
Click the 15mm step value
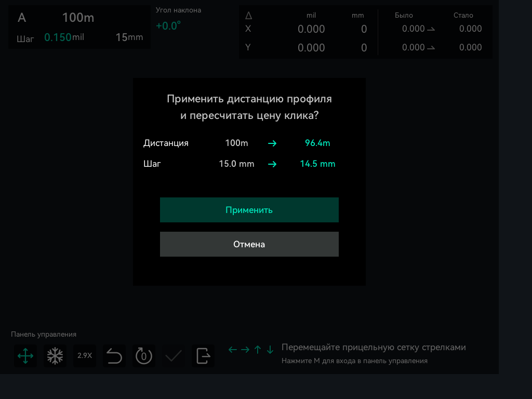[129, 37]
